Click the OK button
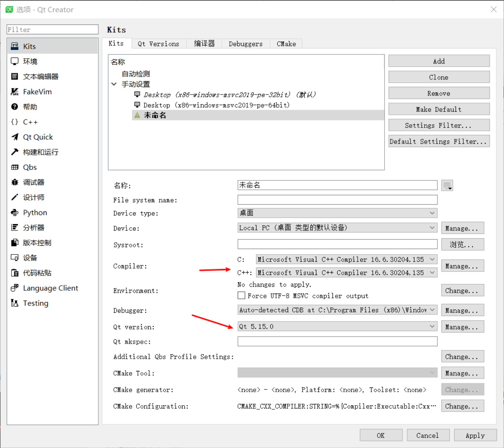The image size is (504, 448). tap(381, 435)
